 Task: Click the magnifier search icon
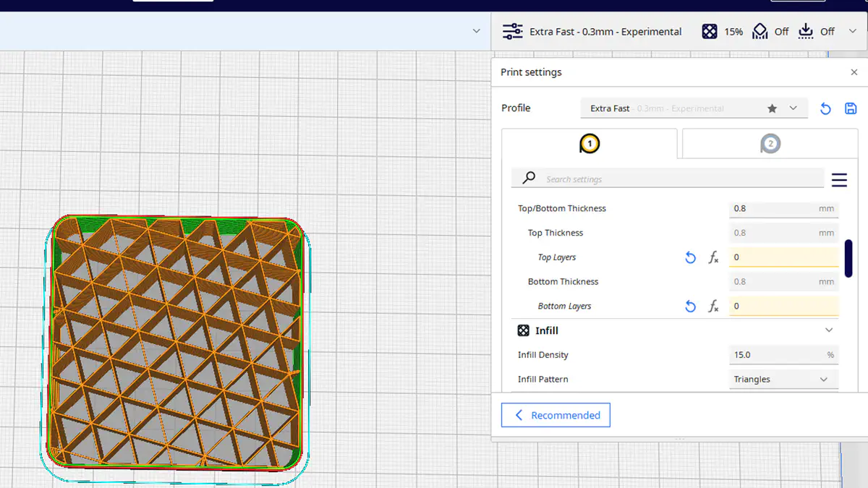(x=529, y=178)
